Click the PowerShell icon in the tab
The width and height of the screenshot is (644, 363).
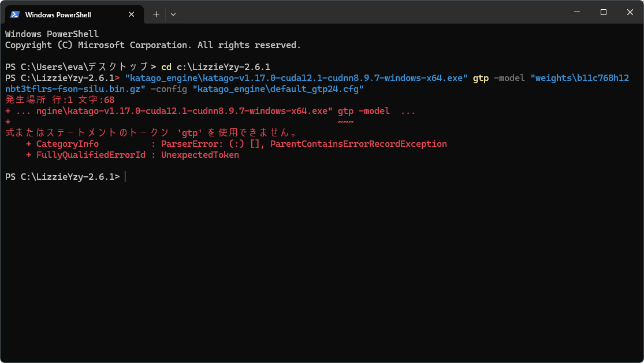15,14
